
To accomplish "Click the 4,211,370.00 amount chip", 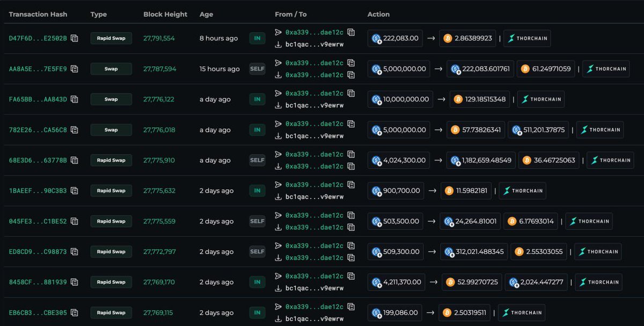I will [397, 282].
